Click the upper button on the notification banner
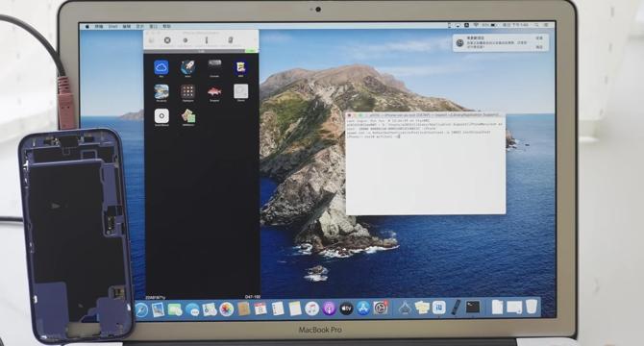 tap(539, 37)
